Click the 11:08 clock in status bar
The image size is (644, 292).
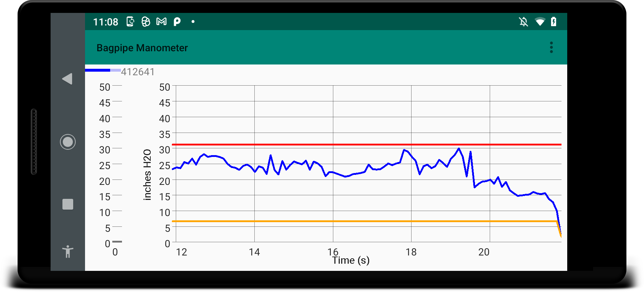(x=105, y=22)
